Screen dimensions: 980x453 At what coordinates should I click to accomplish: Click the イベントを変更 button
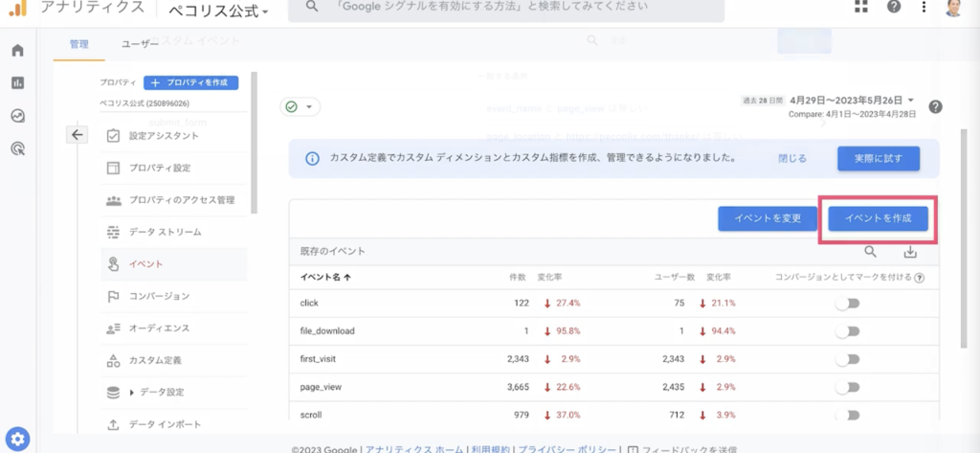tap(768, 219)
